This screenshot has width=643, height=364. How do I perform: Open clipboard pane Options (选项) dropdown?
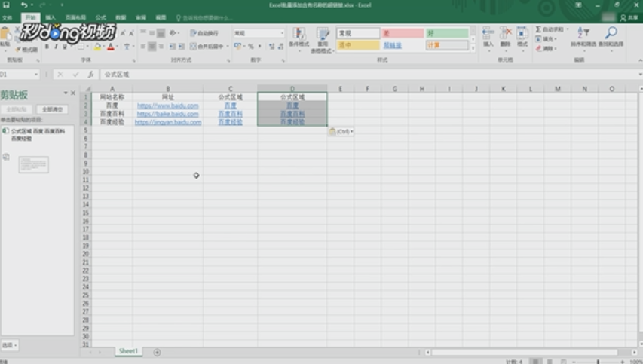10,345
